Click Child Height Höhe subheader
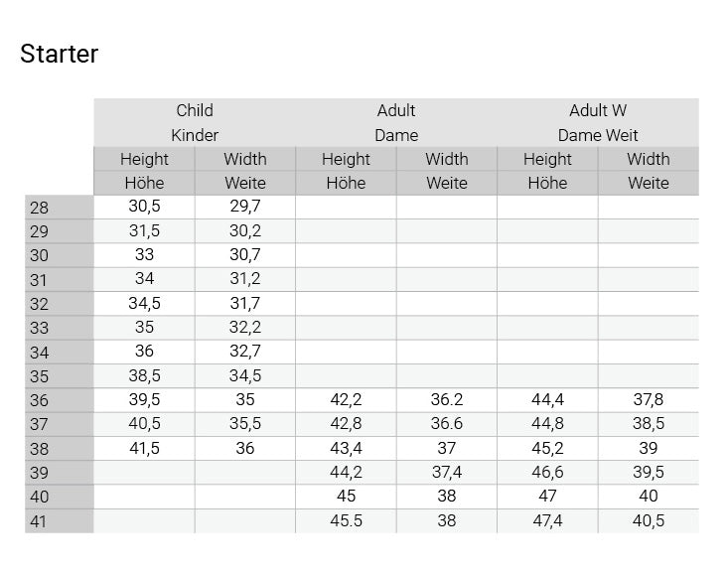The width and height of the screenshot is (728, 575). tap(144, 171)
